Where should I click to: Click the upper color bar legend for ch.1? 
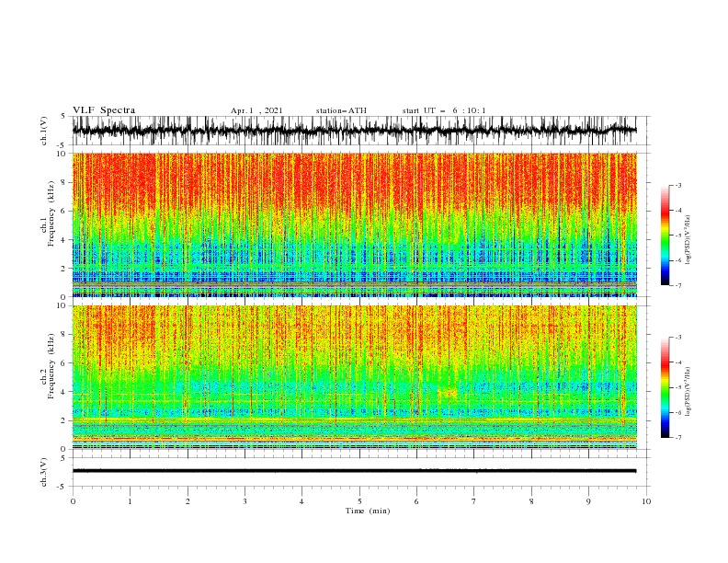[x=665, y=236]
